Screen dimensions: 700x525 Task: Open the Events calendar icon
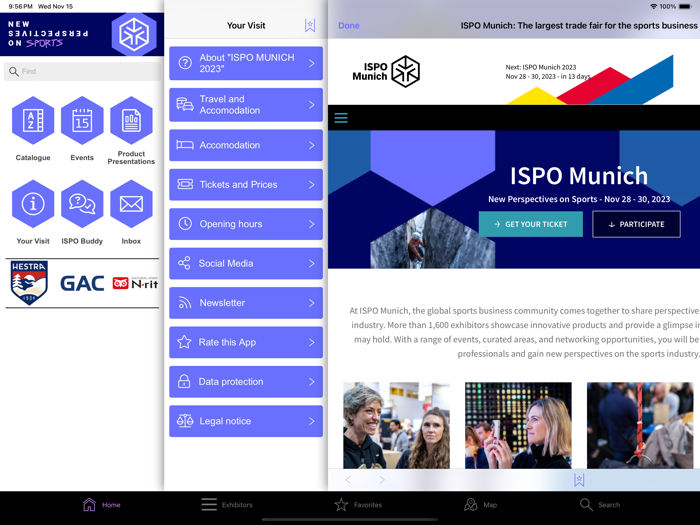coord(82,121)
